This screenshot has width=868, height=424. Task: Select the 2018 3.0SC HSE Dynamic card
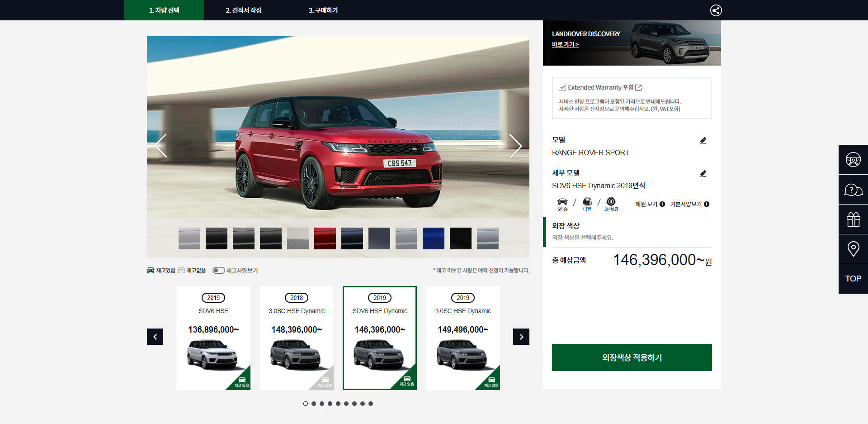click(x=297, y=338)
